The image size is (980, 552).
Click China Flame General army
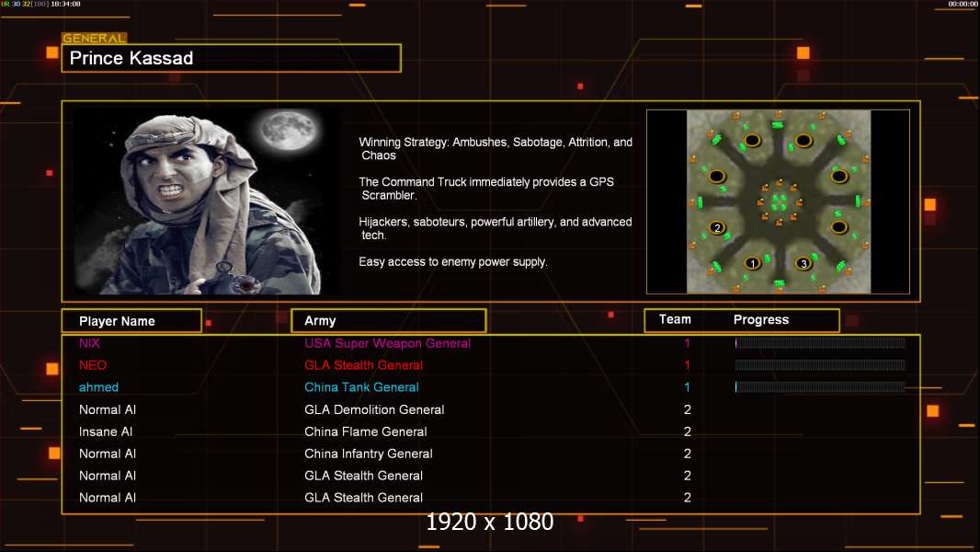[366, 431]
